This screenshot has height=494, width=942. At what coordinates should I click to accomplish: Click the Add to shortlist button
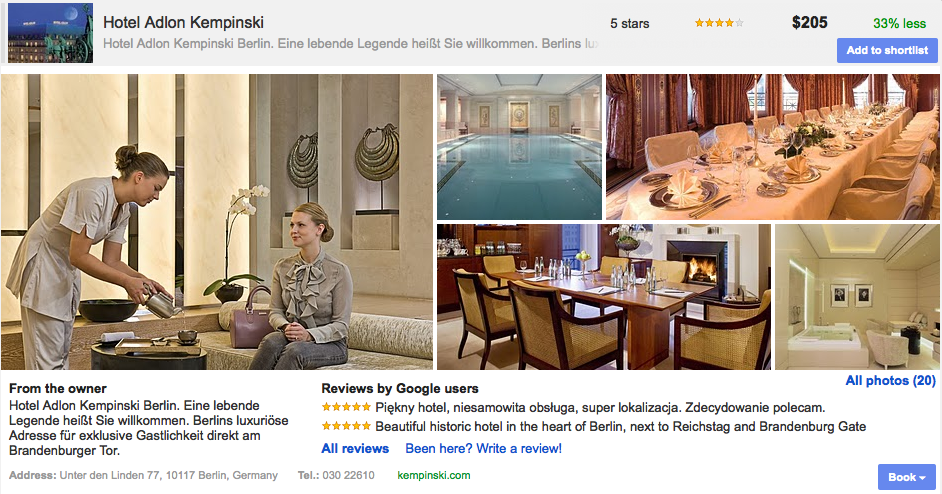pyautogui.click(x=887, y=50)
